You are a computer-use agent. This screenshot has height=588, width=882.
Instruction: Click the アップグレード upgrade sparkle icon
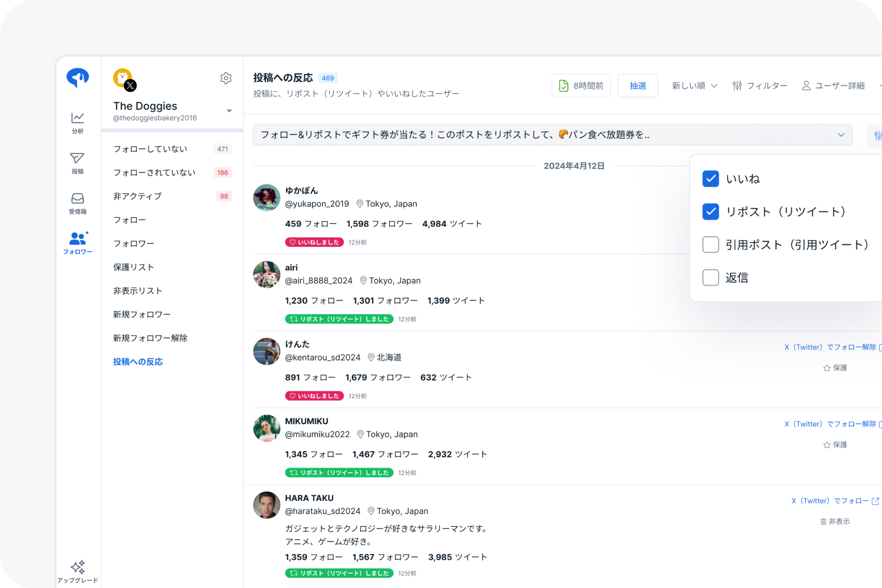click(78, 566)
